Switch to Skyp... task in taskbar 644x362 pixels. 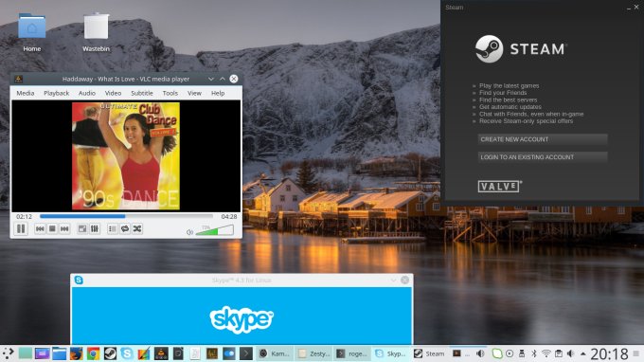[x=391, y=353]
